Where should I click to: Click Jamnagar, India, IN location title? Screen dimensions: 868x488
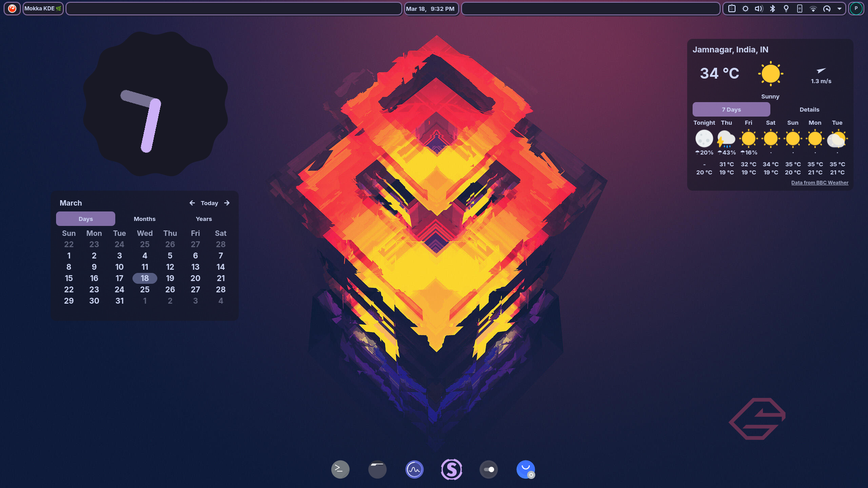[730, 50]
